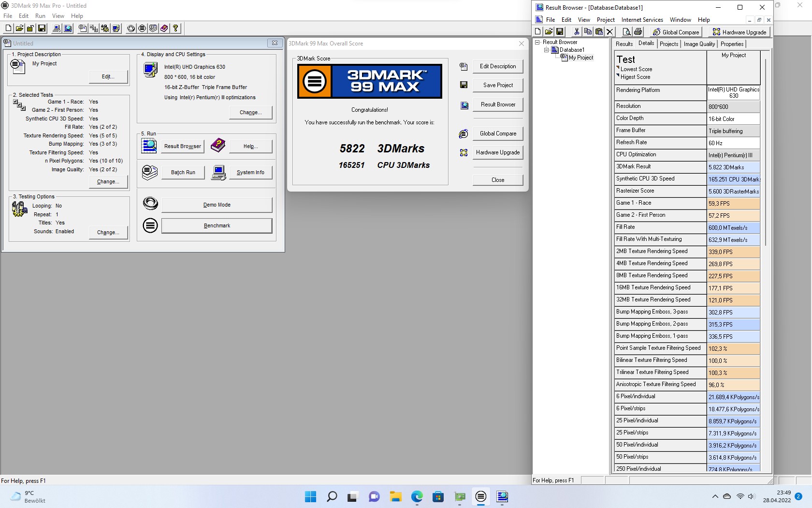Screen dimensions: 812x508
Task: Click Edit Description button in score dialog
Action: [498, 66]
